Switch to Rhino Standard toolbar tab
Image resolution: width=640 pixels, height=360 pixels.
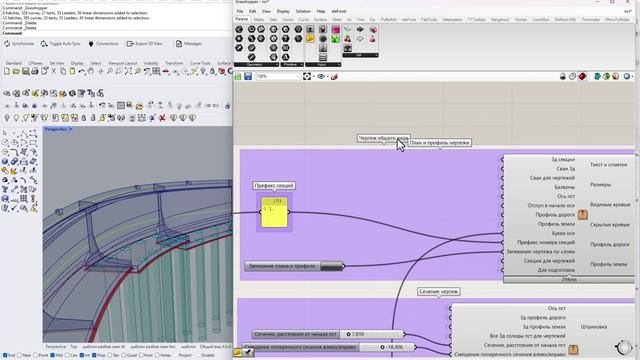coord(13,63)
